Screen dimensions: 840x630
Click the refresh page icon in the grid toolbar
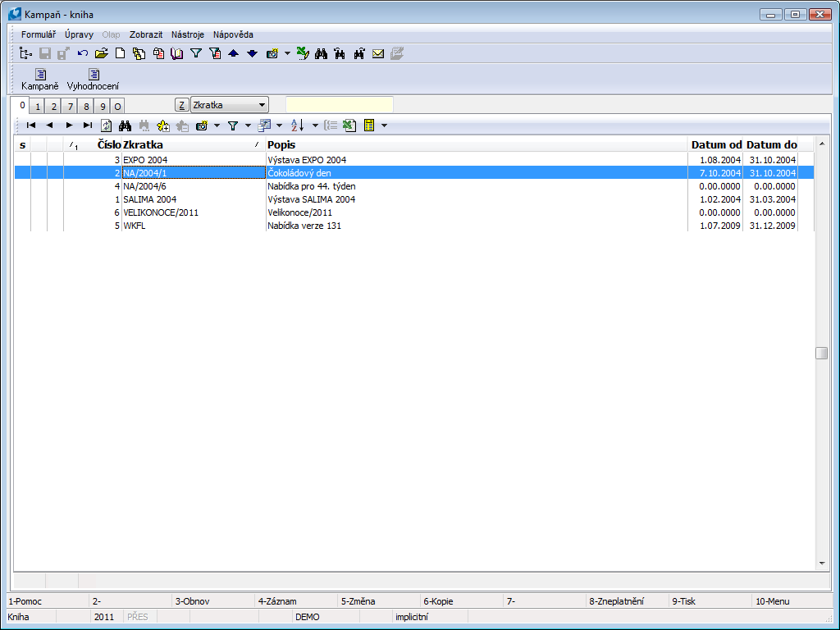(106, 126)
